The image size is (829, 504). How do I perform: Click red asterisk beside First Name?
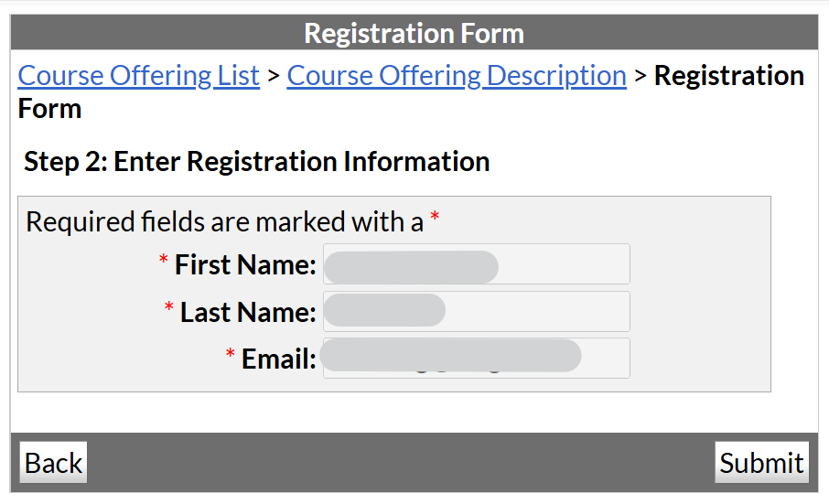[164, 263]
